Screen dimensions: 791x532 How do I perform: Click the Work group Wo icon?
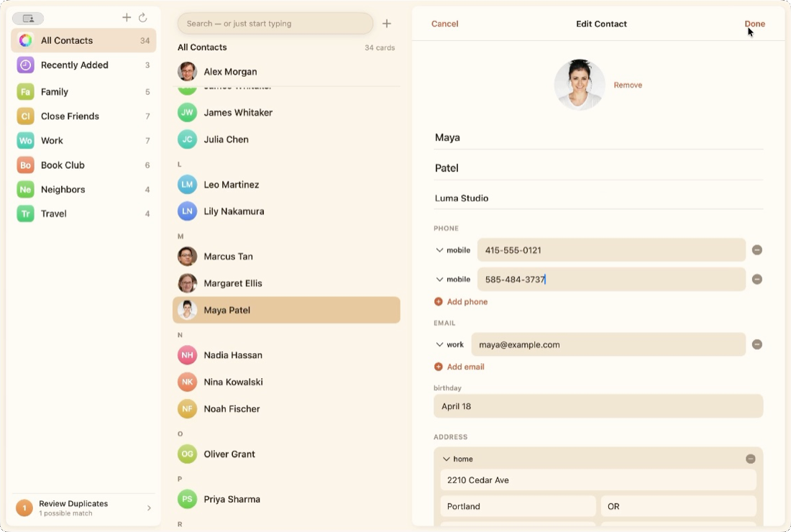pos(25,141)
